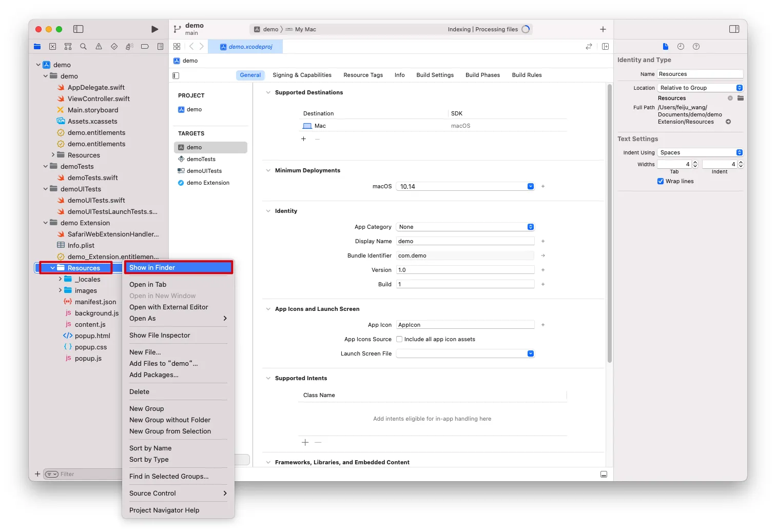Open the Indent Using dropdown

pyautogui.click(x=700, y=152)
